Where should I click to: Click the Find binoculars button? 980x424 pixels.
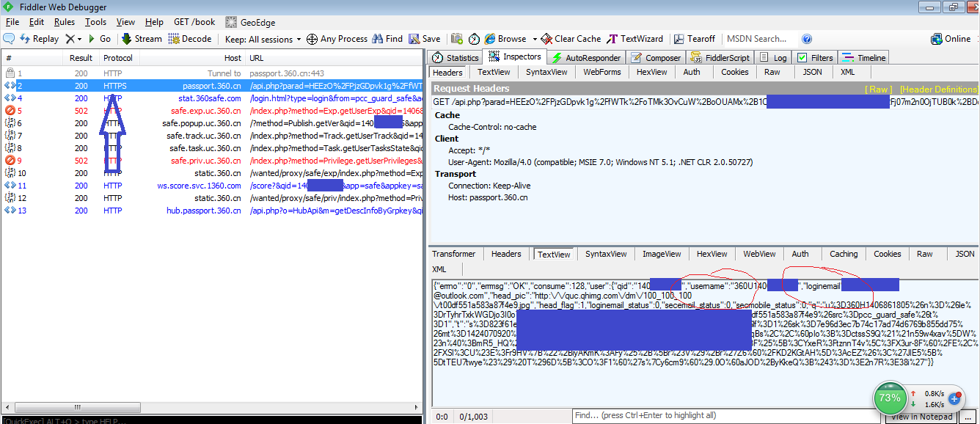(388, 39)
